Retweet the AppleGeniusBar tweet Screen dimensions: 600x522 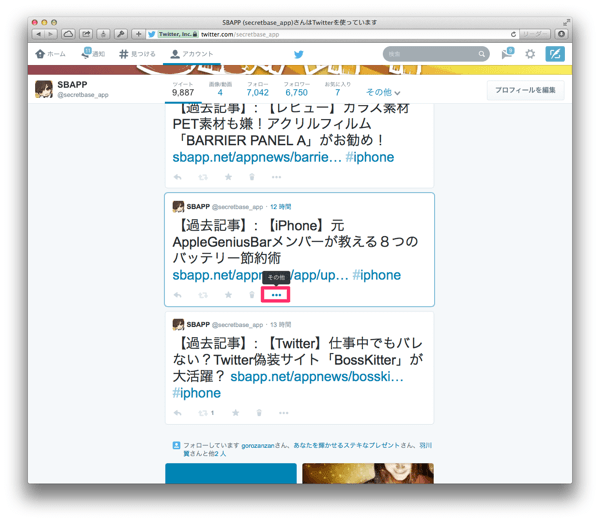tap(203, 295)
